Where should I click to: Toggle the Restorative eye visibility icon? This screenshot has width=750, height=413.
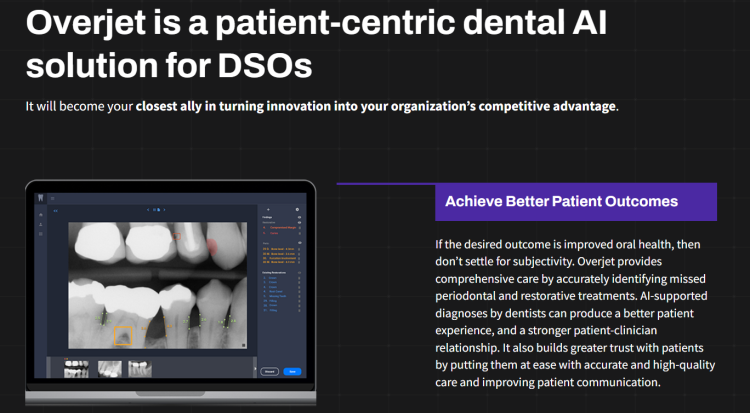[x=299, y=223]
